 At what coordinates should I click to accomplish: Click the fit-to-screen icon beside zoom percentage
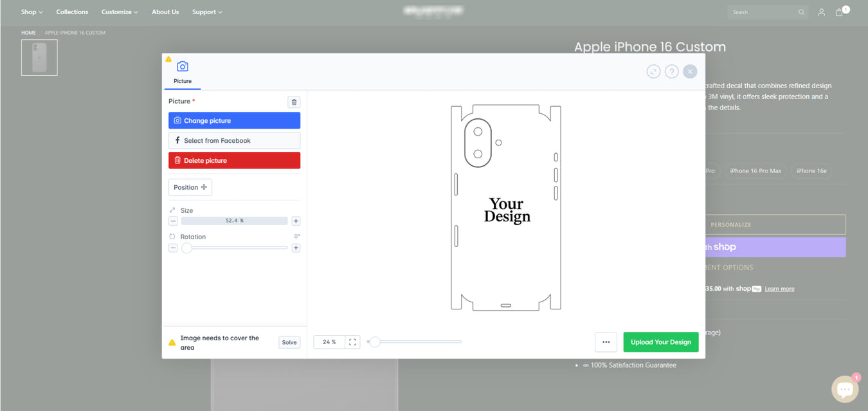tap(352, 342)
